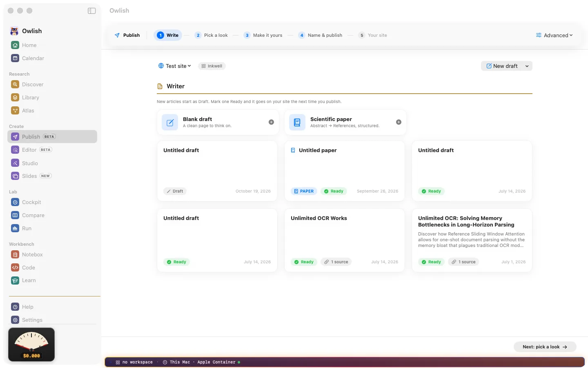Toggle the sidebar panel icon
Screen dimensions: 588x368
coord(91,11)
